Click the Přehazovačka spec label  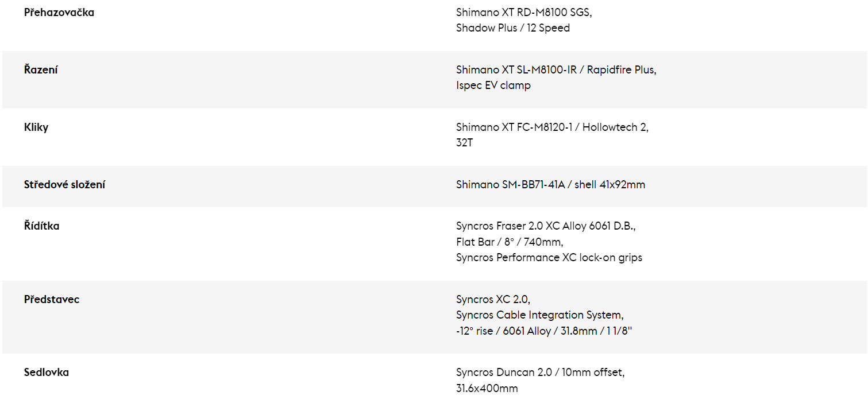59,13
